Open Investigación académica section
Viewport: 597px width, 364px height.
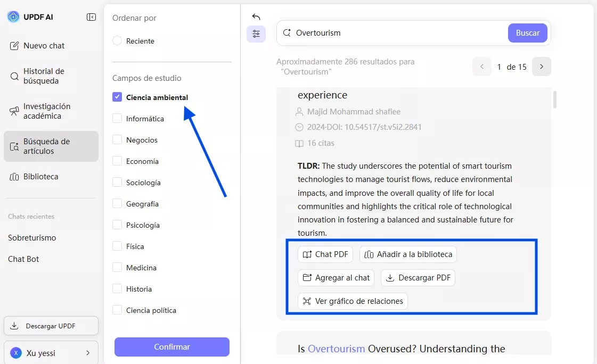tap(46, 111)
